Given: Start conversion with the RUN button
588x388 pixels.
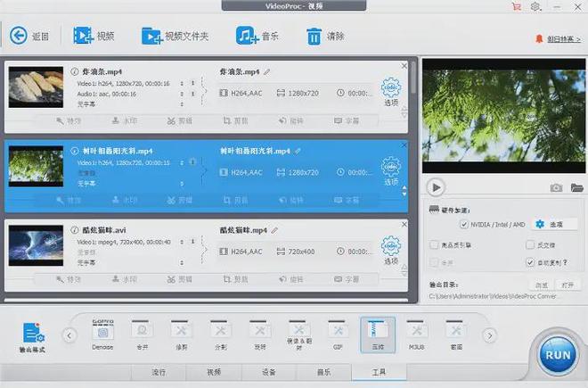Looking at the screenshot, I should [558, 355].
